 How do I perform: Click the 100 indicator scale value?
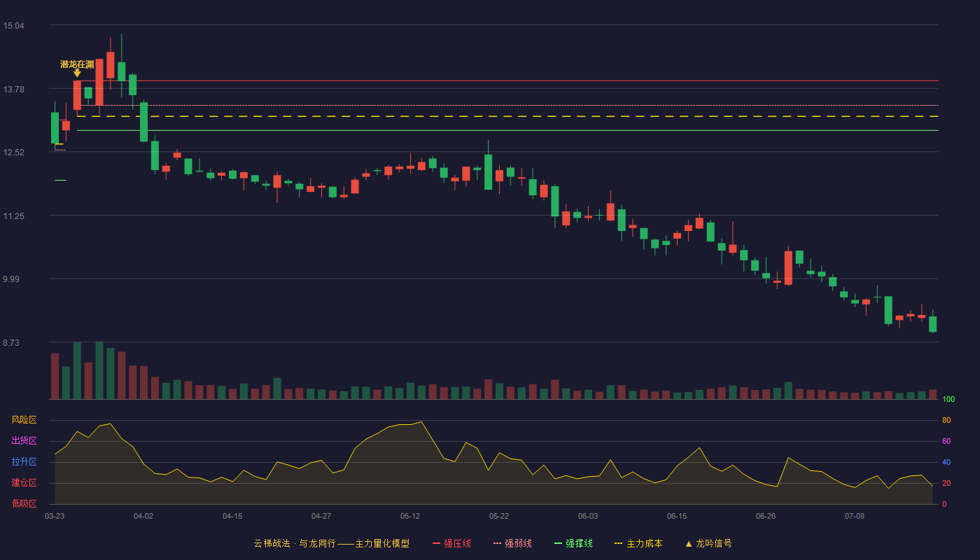[948, 400]
